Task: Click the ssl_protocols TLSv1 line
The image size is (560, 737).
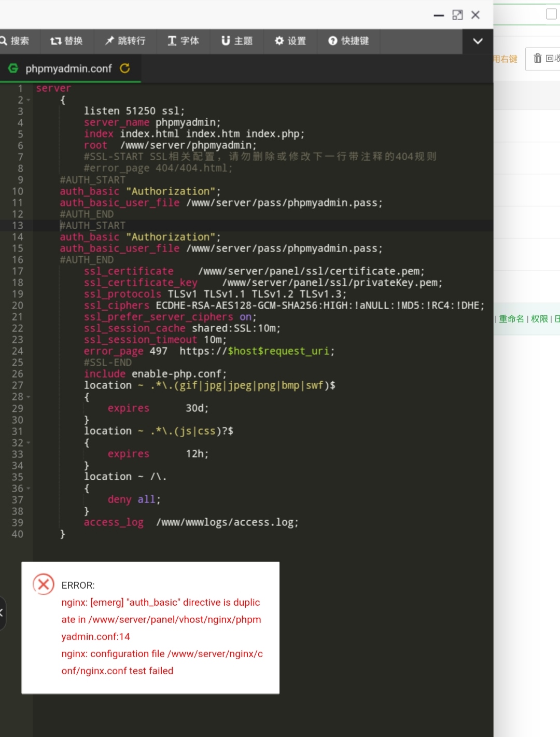Action: point(215,294)
